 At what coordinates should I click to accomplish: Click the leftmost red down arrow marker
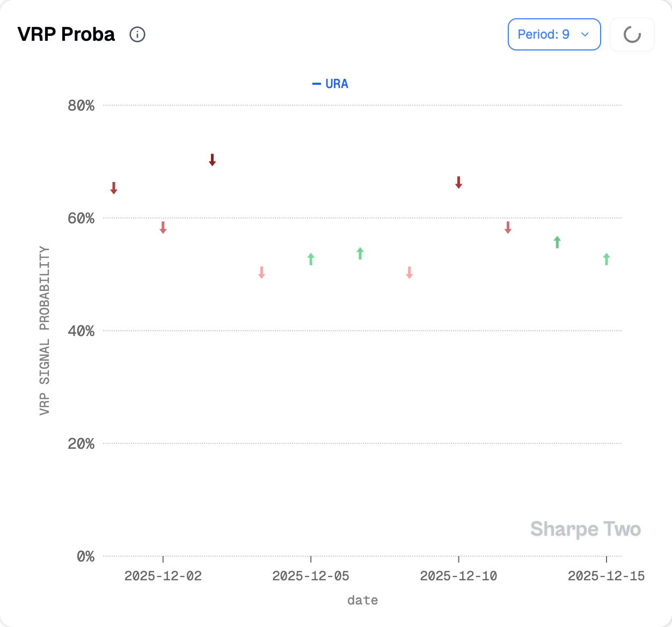(114, 188)
